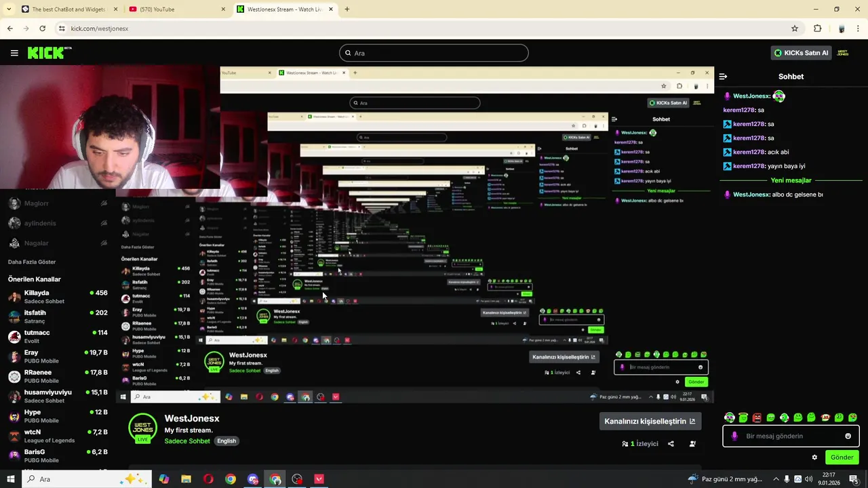This screenshot has height=488, width=868.
Task: Insert the green halo emote
Action: tap(743, 418)
